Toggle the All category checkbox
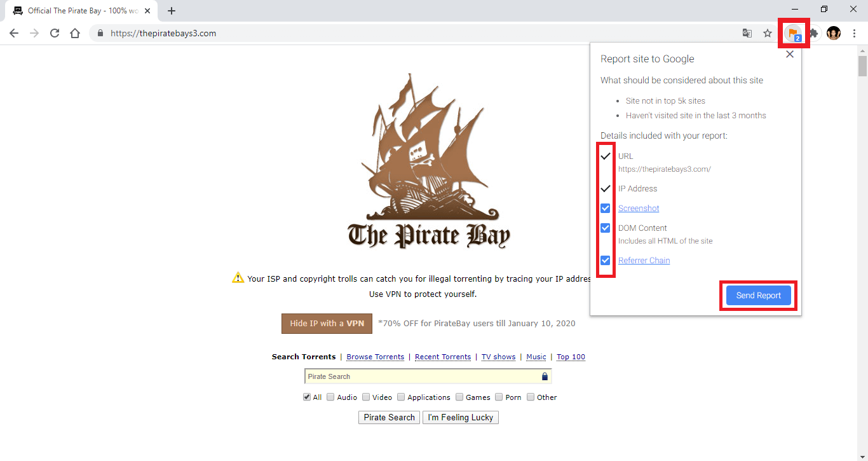Image resolution: width=868 pixels, height=461 pixels. (x=307, y=397)
